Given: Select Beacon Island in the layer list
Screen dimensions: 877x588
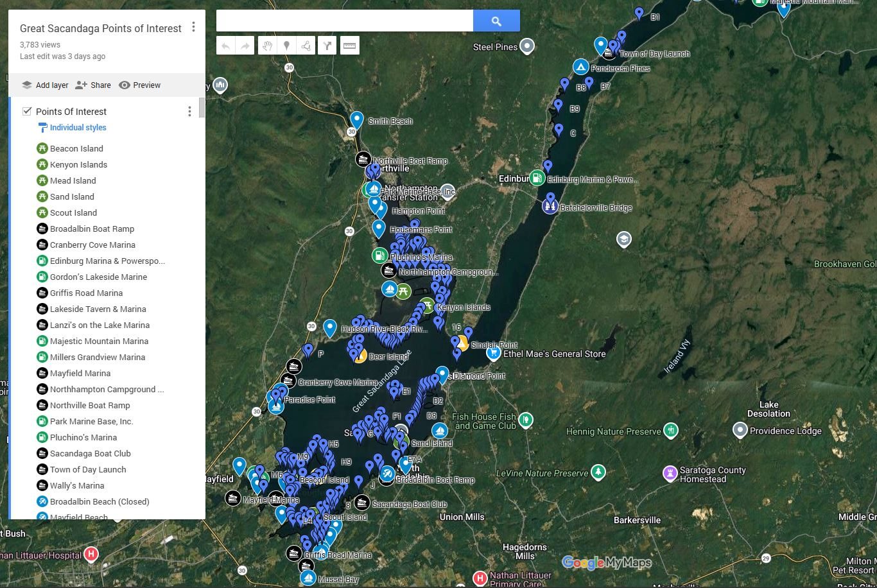Looking at the screenshot, I should (x=76, y=148).
